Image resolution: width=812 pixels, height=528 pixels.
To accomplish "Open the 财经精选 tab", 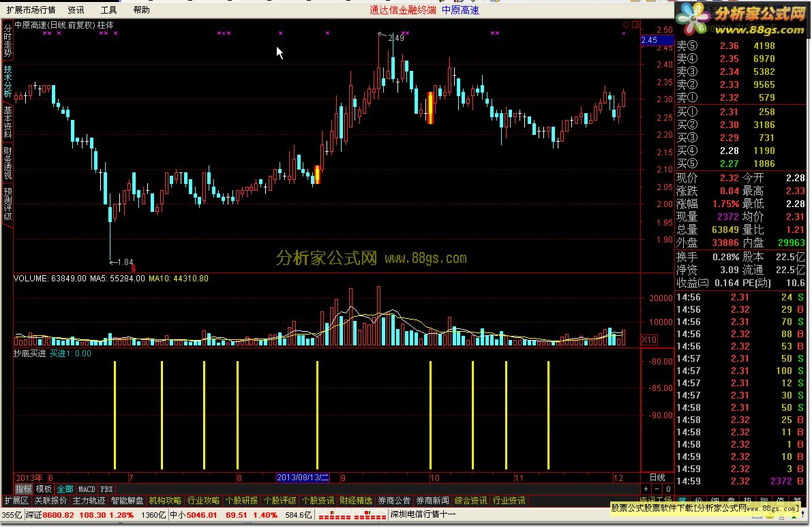I will [356, 501].
